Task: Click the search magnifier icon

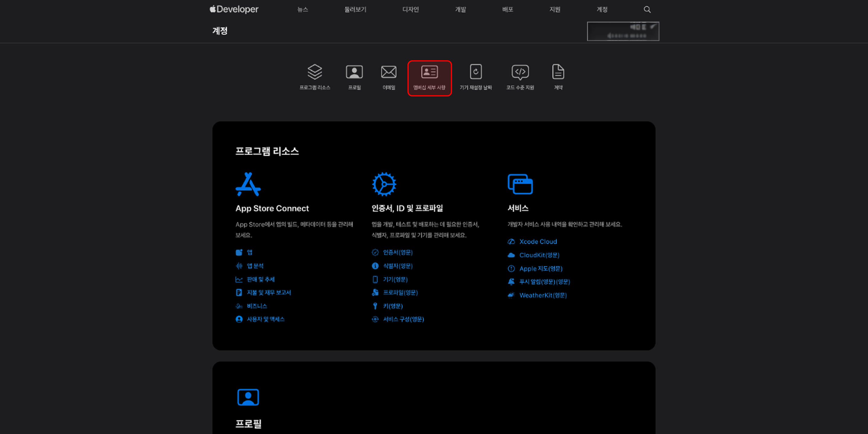Action: (x=647, y=9)
